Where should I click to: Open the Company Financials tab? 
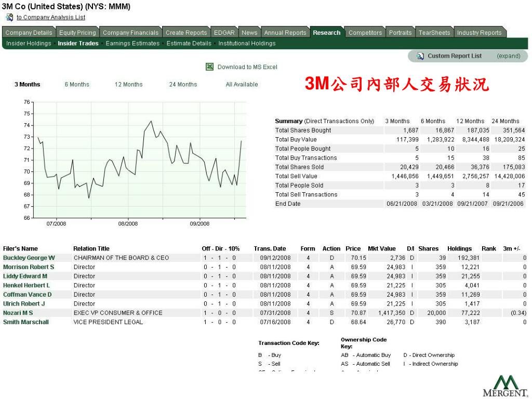[x=130, y=33]
